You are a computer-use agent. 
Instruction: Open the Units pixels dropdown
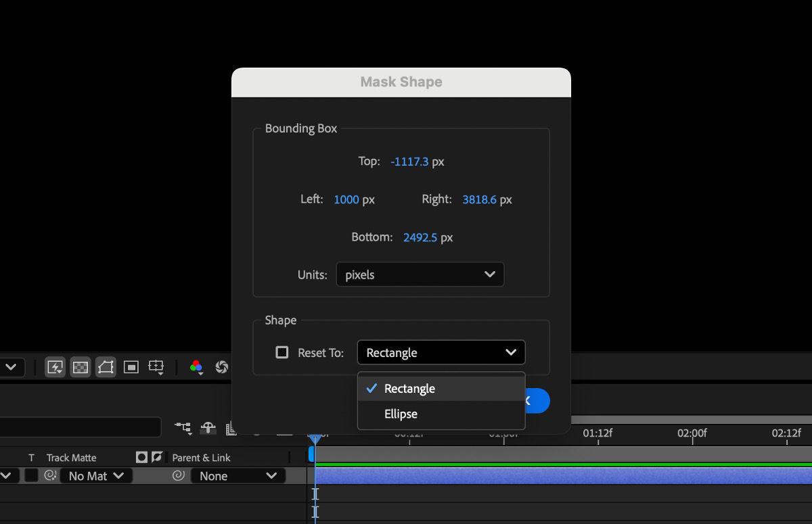click(x=420, y=275)
